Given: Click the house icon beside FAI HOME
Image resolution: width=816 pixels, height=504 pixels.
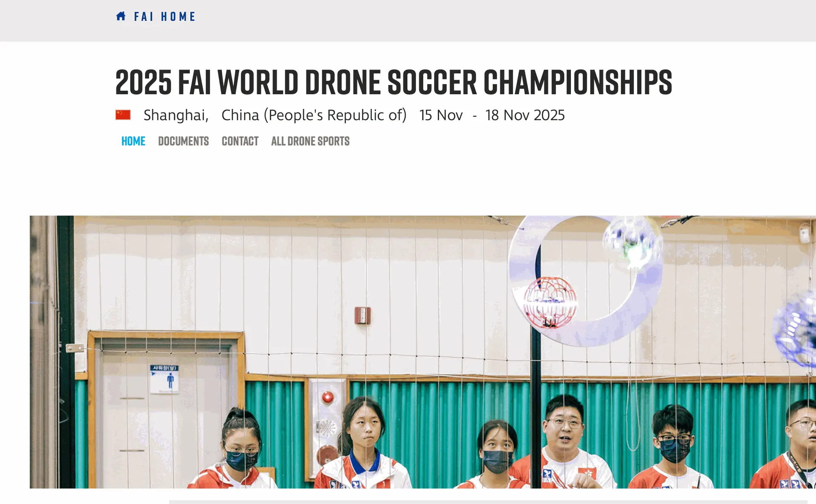Looking at the screenshot, I should pyautogui.click(x=121, y=16).
